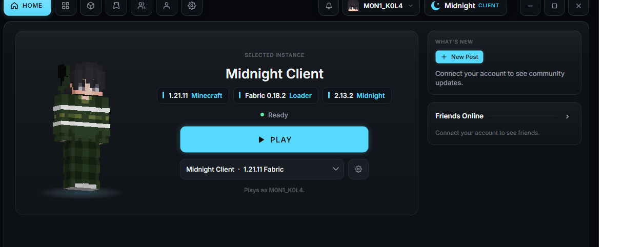Click the play triangle icon inside PLAY
The width and height of the screenshot is (644, 247).
(261, 139)
